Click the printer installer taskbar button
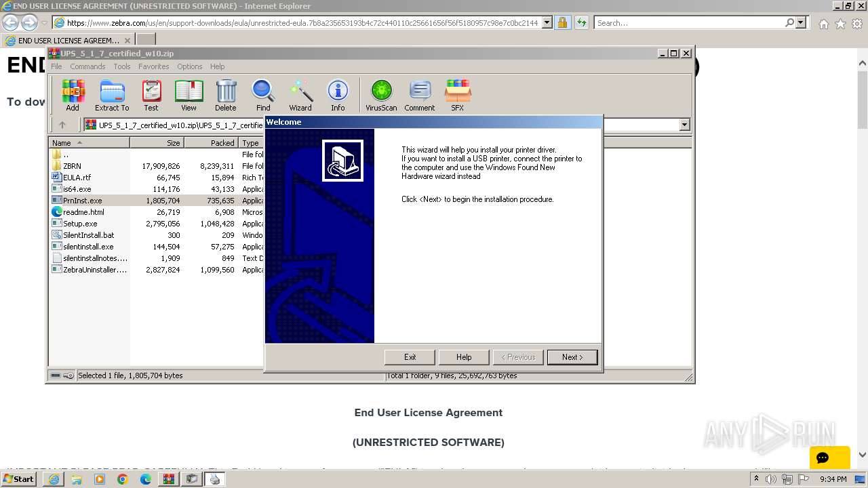 214,479
